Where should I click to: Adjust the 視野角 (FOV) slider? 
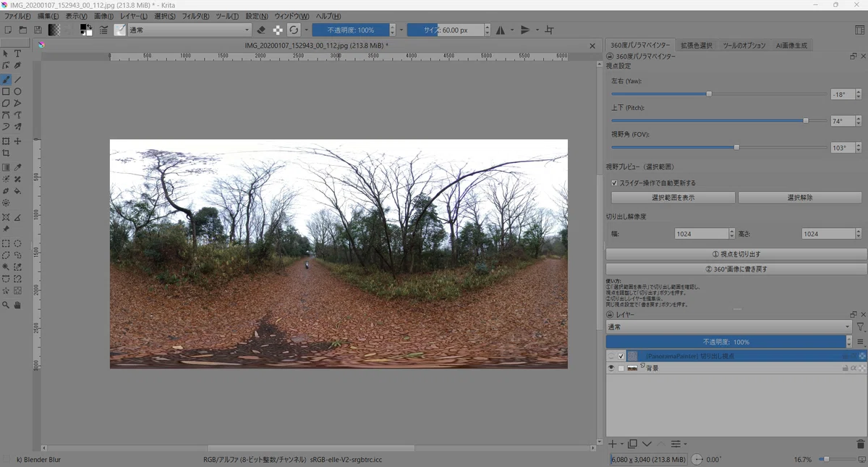pos(719,147)
